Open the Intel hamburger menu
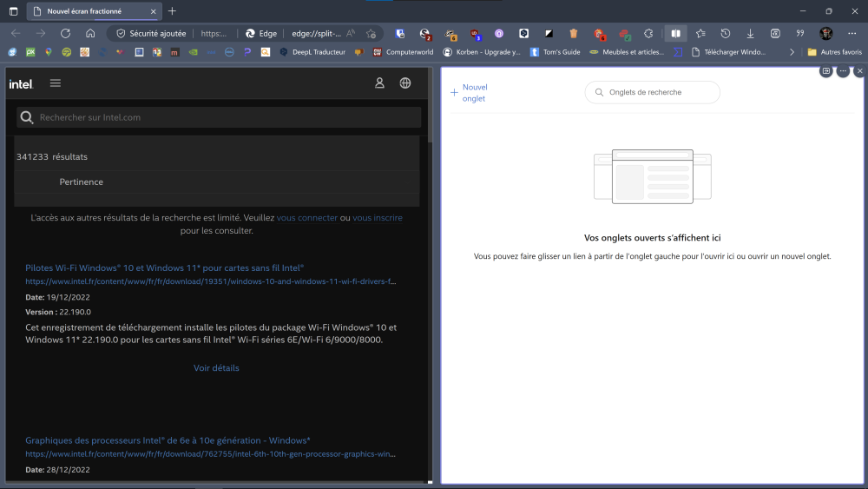The width and height of the screenshot is (868, 489). coord(56,83)
